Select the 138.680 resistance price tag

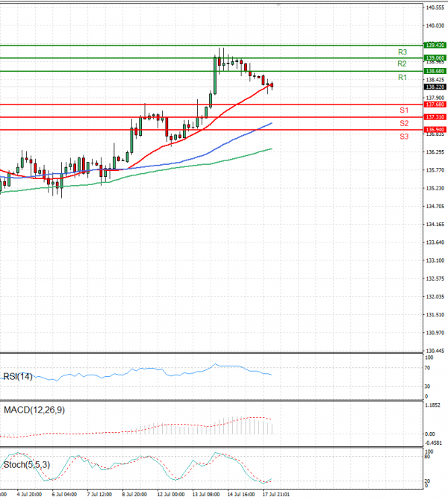click(x=435, y=71)
